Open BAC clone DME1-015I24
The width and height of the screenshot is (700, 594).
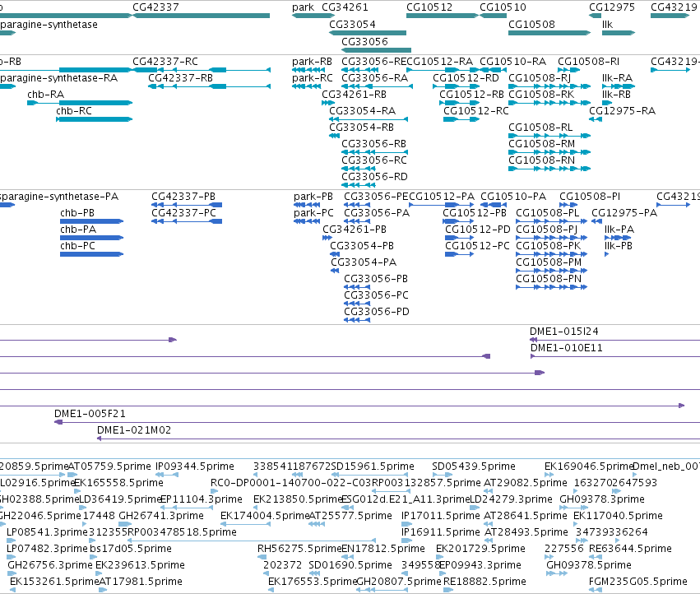[x=563, y=332]
